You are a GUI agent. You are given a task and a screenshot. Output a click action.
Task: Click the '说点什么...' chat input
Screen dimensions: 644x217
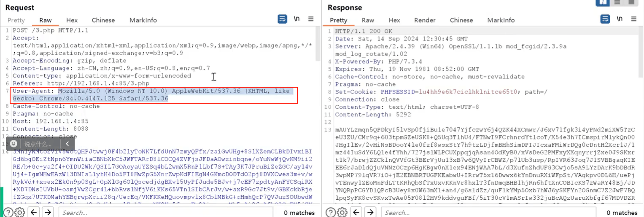tap(38, 144)
